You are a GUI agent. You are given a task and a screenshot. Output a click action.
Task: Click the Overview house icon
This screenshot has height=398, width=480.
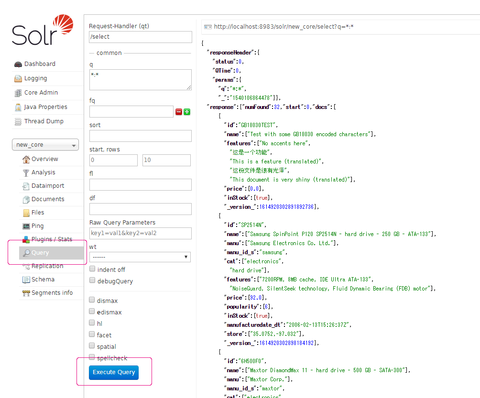coord(26,159)
